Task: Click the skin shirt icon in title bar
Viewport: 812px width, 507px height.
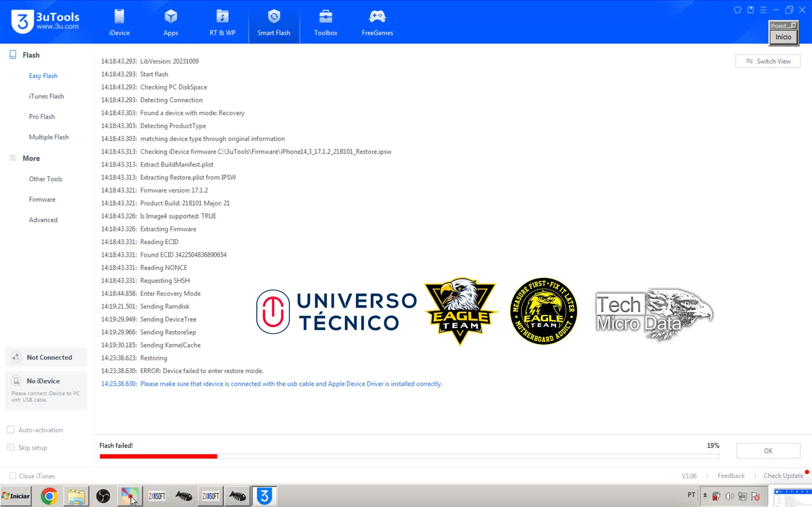Action: coord(737,10)
